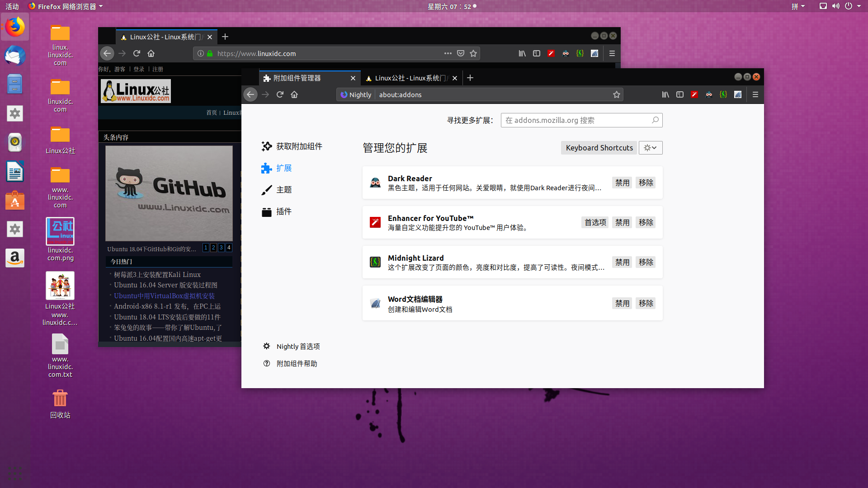Reload page in the about:addons window
The height and width of the screenshot is (488, 868).
[280, 94]
